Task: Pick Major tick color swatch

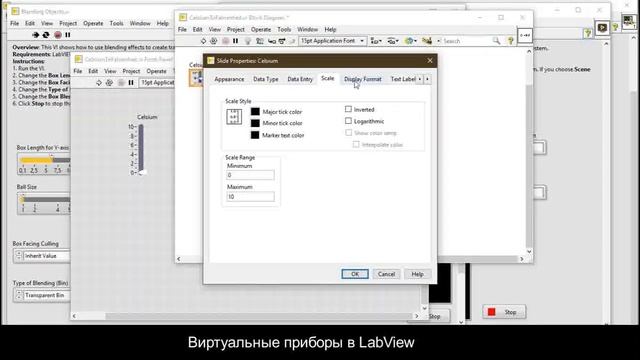Action: (x=255, y=111)
